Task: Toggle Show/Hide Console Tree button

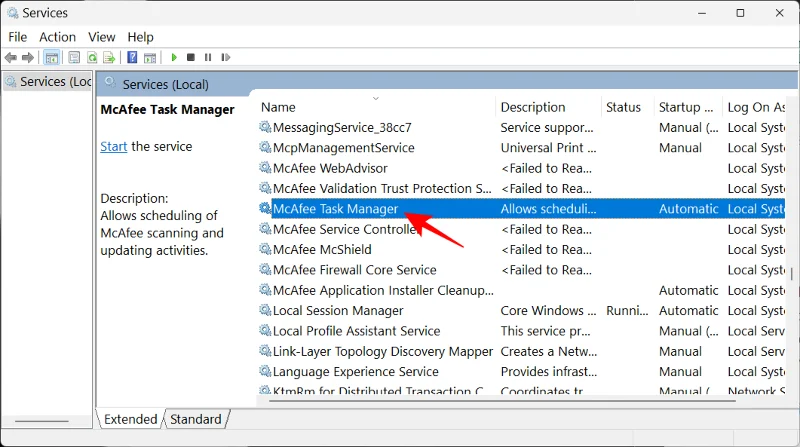Action: (x=52, y=58)
